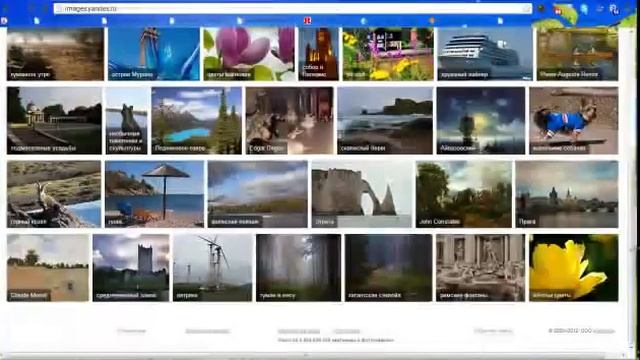Open the estate with domed pavilion thumbnail
640x360 pixels.
coord(54,120)
